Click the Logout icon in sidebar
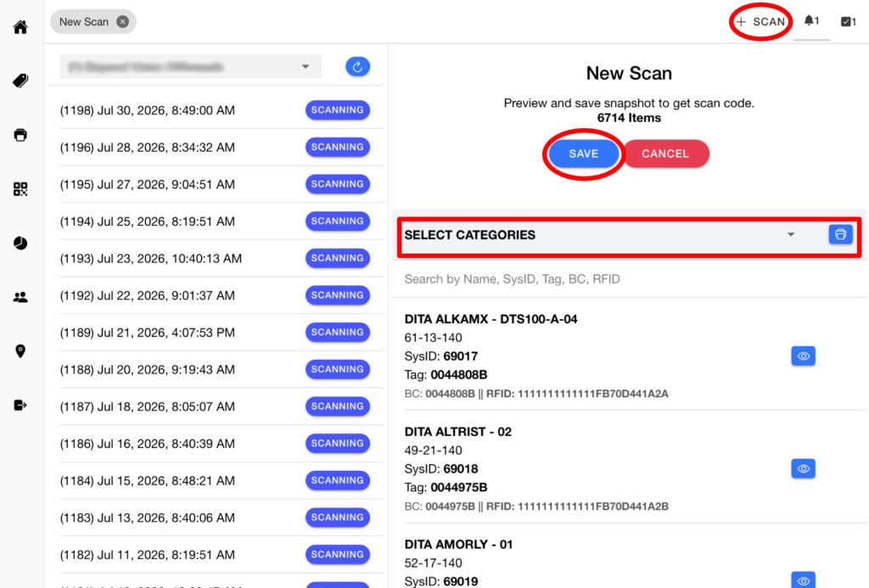This screenshot has height=588, width=869. pyautogui.click(x=20, y=405)
